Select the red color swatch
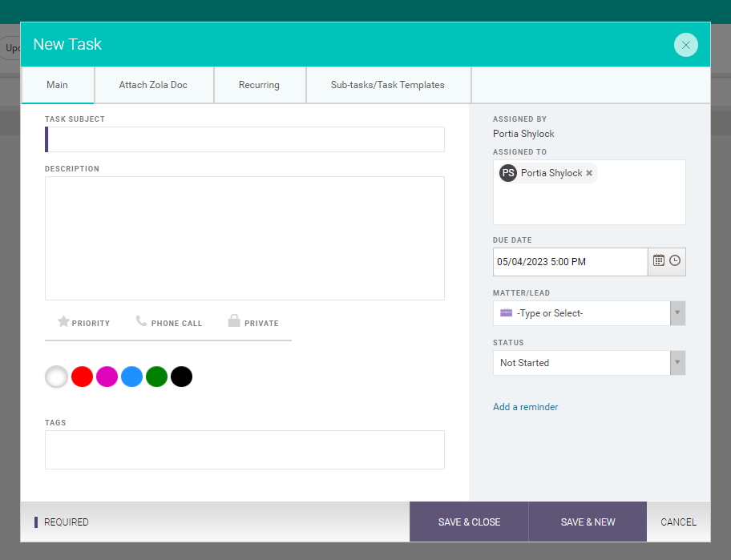The width and height of the screenshot is (731, 560). tap(82, 377)
